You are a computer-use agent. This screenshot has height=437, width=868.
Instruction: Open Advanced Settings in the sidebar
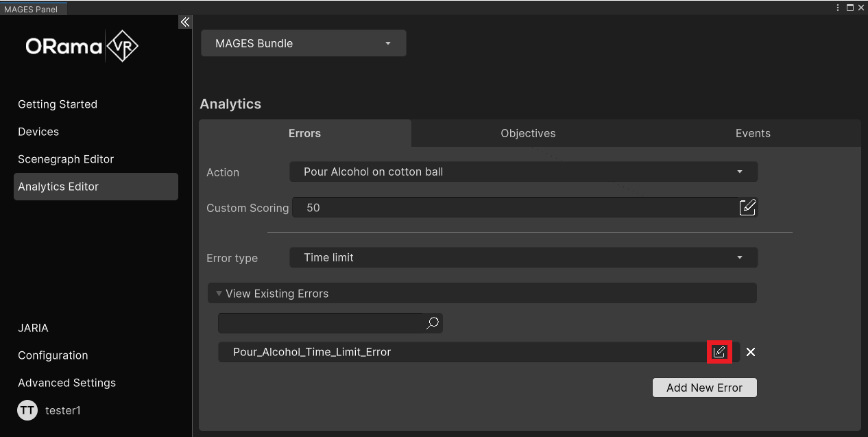point(67,383)
